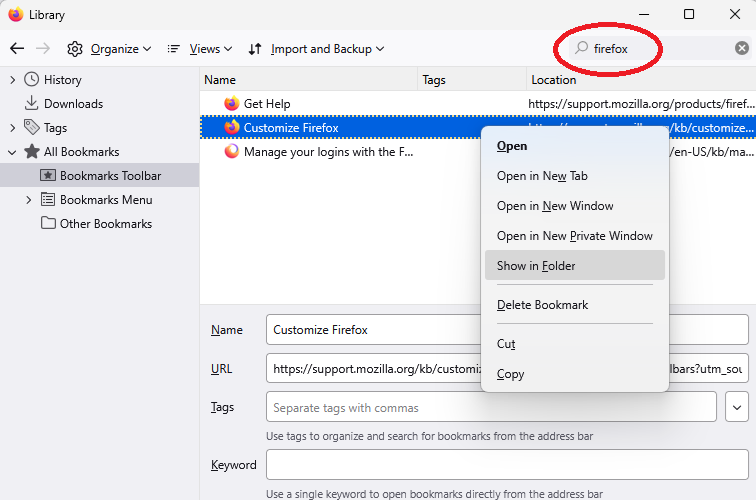Screen dimensions: 756x500
Task: Choose Open in New Tab
Action: click(x=575, y=176)
